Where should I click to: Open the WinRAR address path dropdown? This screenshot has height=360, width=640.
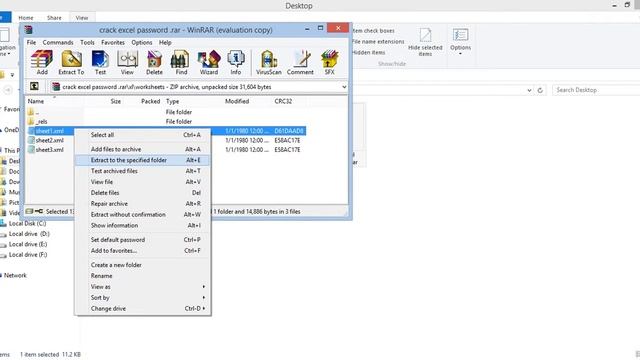(344, 87)
